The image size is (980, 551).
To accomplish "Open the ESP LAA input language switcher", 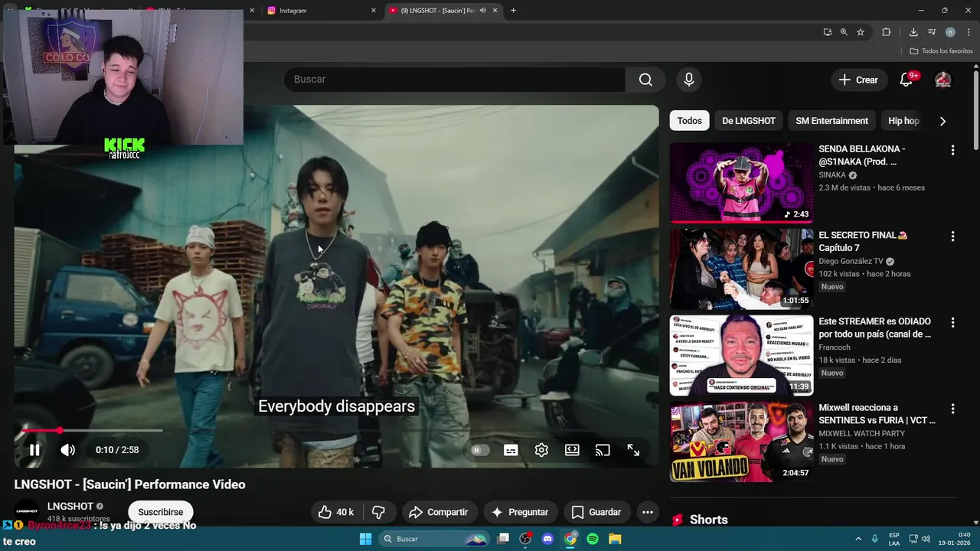I will coord(894,539).
